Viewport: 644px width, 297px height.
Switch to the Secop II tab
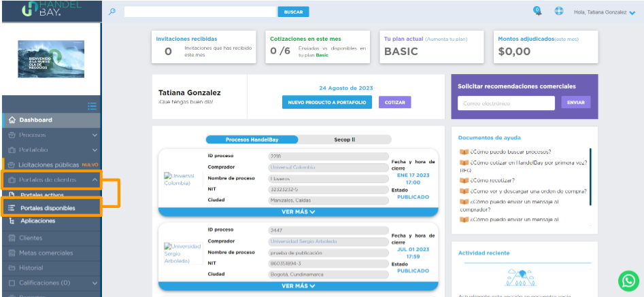345,139
